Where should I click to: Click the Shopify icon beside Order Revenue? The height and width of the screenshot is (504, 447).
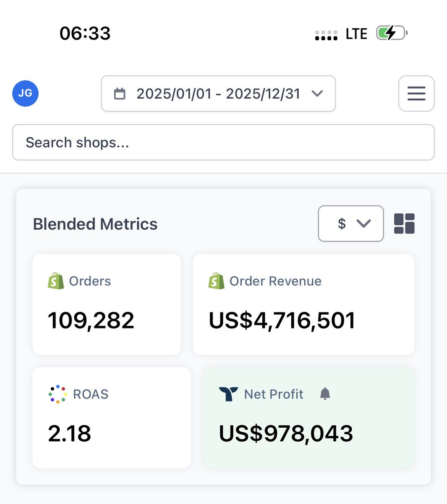216,281
